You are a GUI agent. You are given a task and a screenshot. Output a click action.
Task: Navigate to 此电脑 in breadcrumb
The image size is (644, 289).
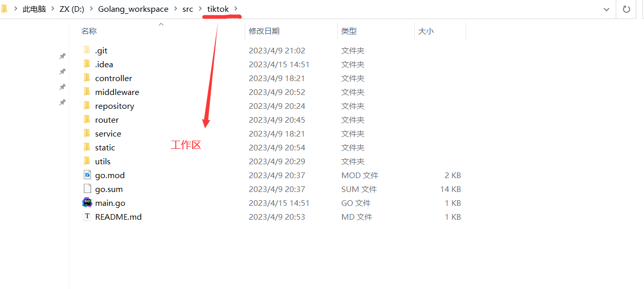coord(34,9)
